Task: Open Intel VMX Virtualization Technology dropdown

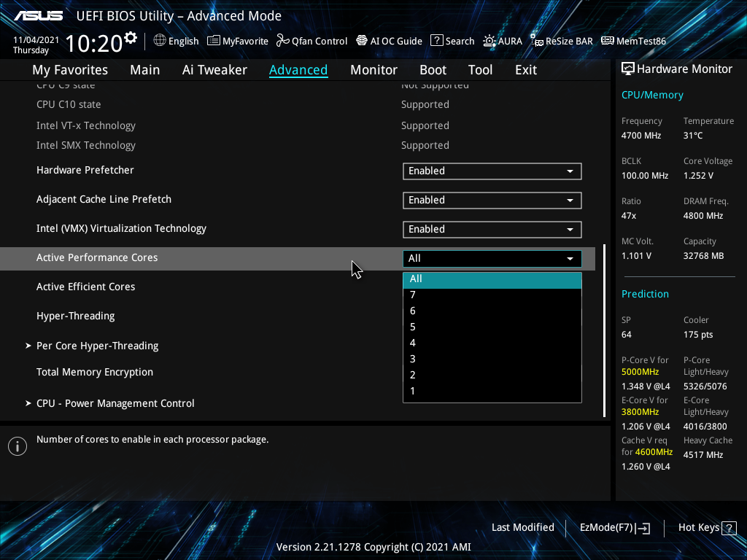Action: coord(492,230)
